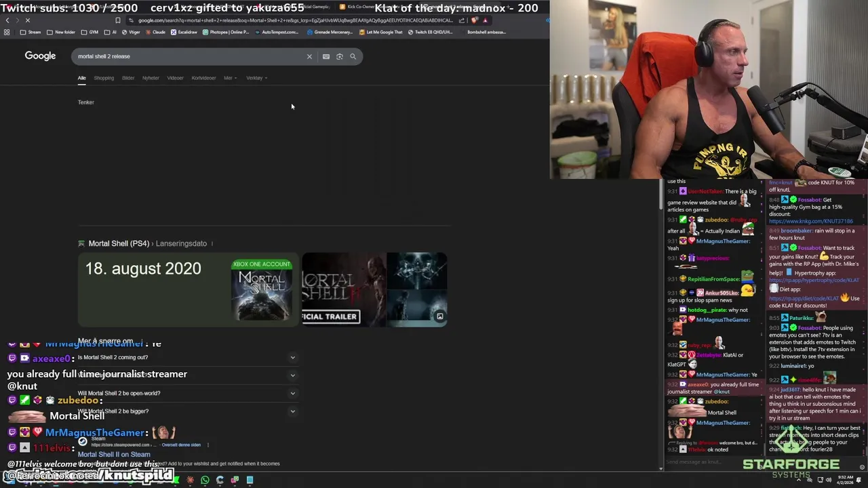The height and width of the screenshot is (488, 868).
Task: Open the on-screen keyboard input tool
Action: [x=326, y=56]
